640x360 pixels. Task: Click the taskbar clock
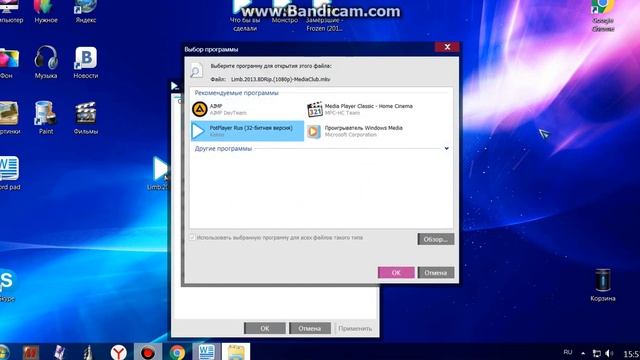(x=631, y=353)
